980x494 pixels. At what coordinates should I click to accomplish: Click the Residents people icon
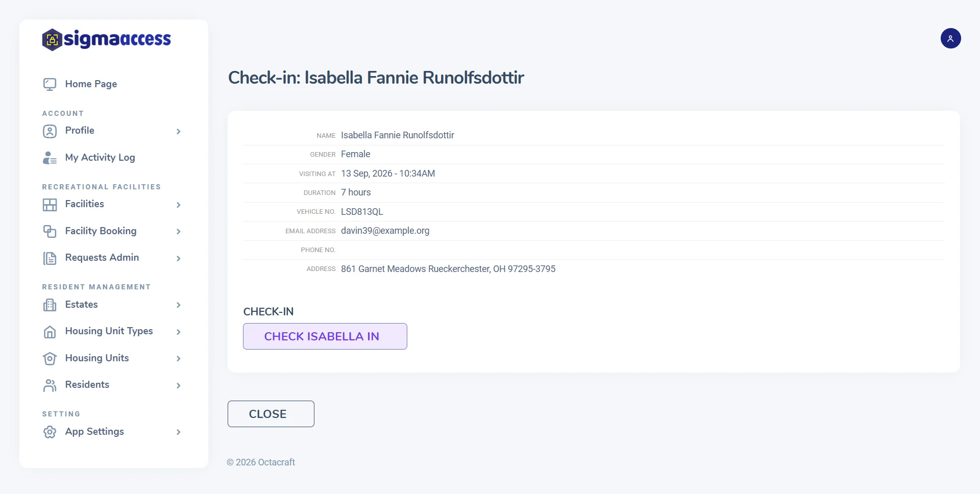coord(50,385)
